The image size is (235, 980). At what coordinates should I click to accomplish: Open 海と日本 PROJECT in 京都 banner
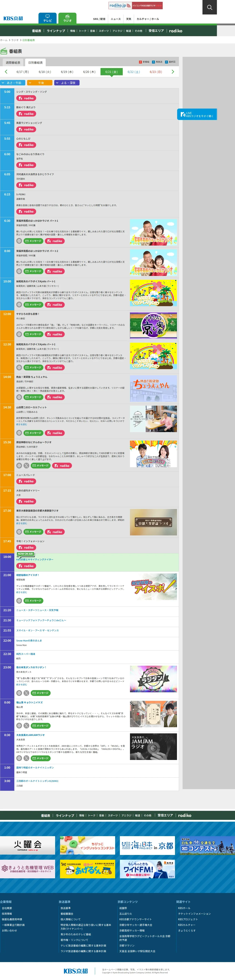tap(147, 845)
